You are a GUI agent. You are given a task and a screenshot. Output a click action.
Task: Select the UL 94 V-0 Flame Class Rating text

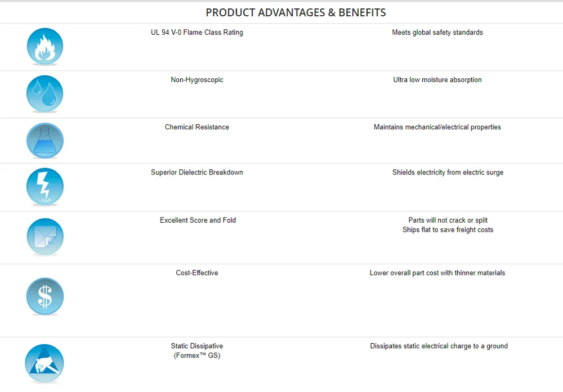[197, 33]
